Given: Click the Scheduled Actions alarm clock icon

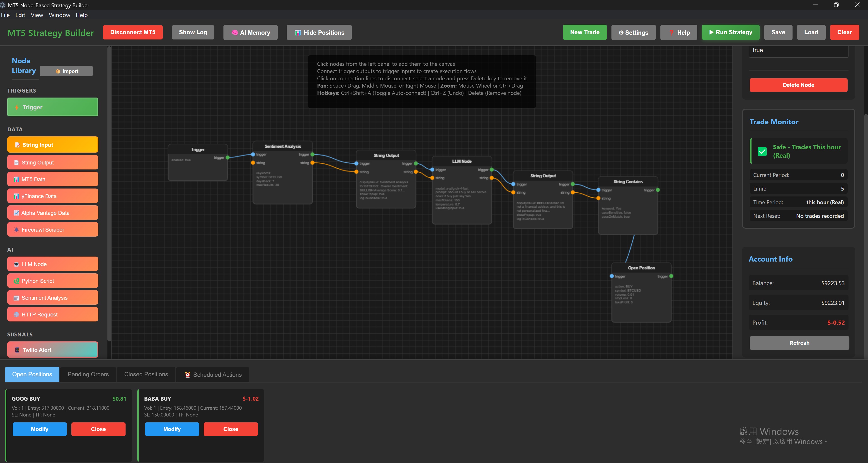Looking at the screenshot, I should [x=188, y=375].
